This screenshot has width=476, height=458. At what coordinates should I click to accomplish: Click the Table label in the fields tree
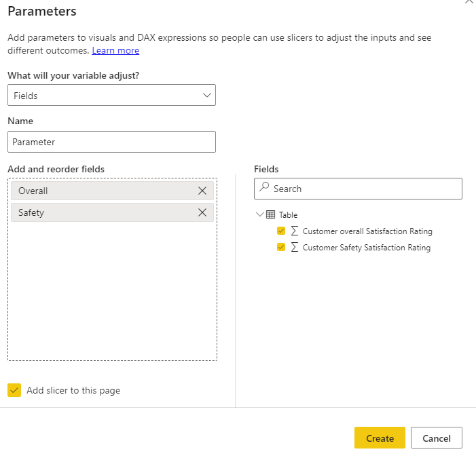(x=288, y=214)
